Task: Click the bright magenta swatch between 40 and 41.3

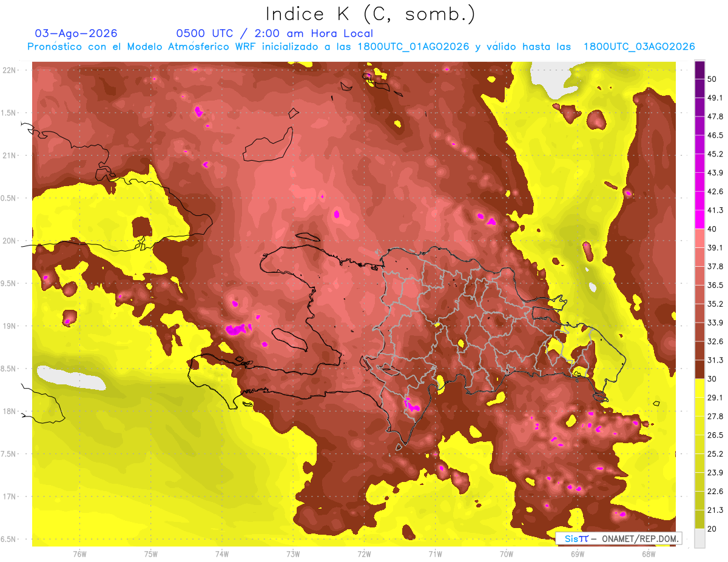Action: (x=699, y=219)
